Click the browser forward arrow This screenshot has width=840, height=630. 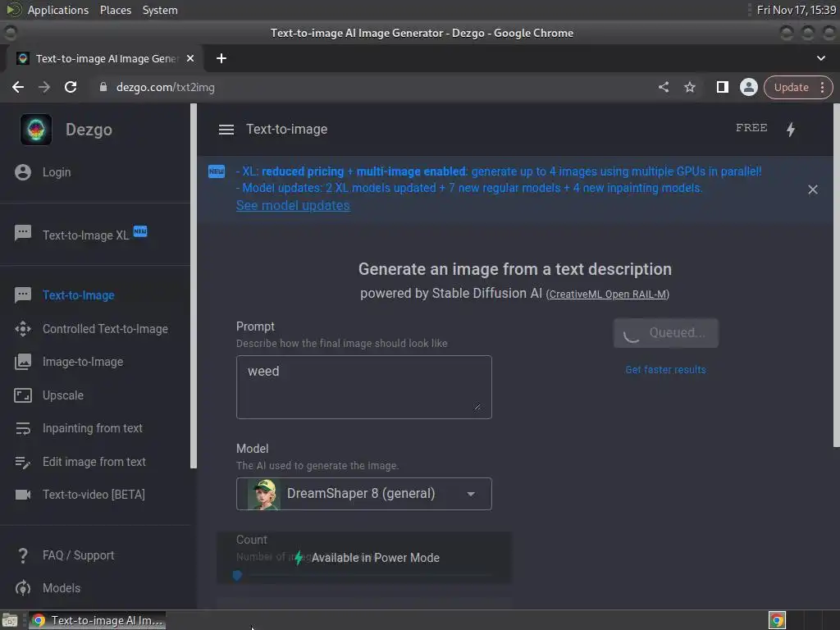tap(44, 87)
